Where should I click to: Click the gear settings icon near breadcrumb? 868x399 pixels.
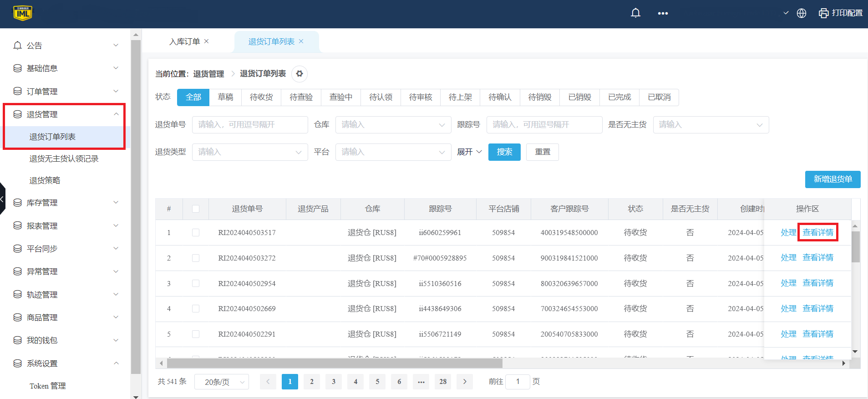click(299, 74)
